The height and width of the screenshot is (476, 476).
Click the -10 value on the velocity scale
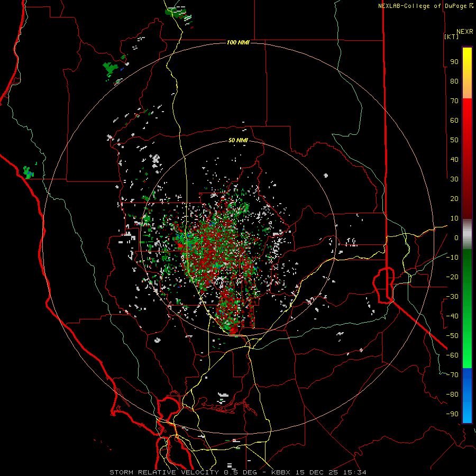click(452, 258)
